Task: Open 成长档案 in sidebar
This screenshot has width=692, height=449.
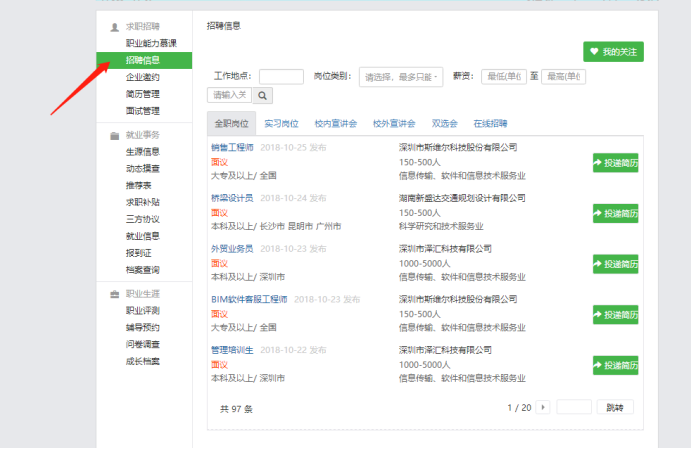Action: [143, 361]
